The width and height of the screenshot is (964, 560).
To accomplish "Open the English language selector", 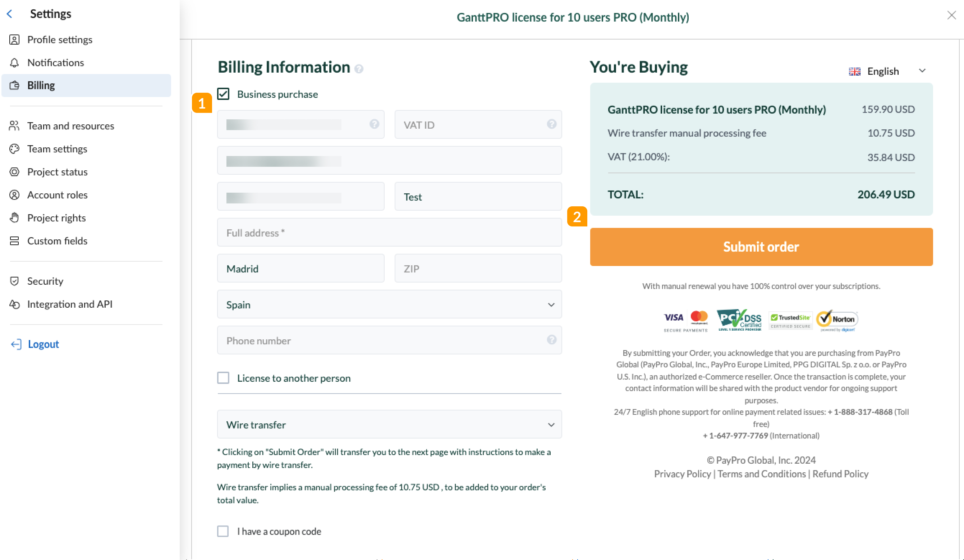I will point(887,71).
